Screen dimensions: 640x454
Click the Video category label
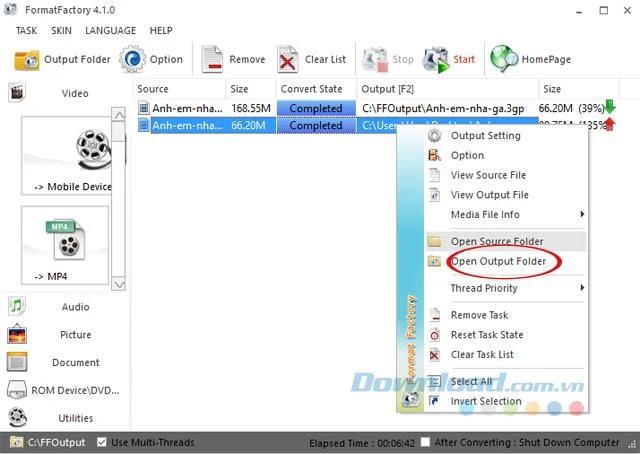click(75, 93)
